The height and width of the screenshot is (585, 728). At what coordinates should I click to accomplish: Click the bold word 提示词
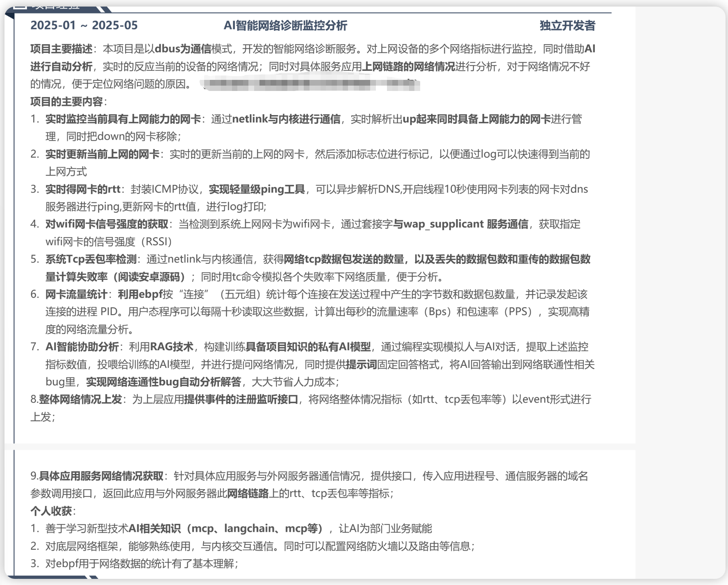(361, 365)
